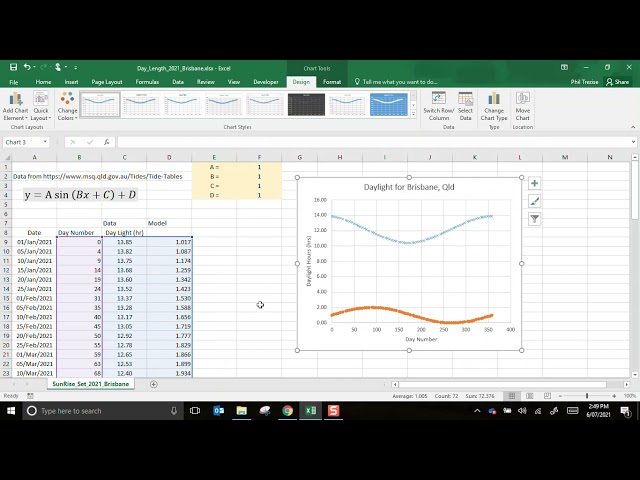Click Switch Row/Column button

pos(439,106)
